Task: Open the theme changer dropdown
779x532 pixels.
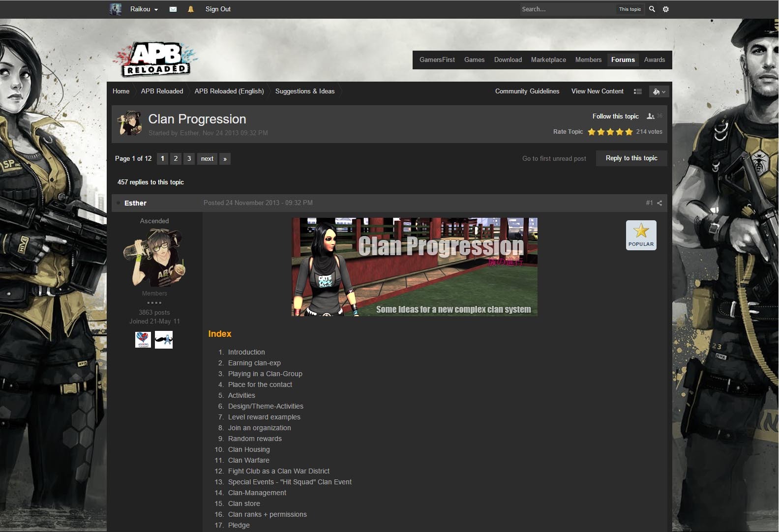Action: coord(659,91)
